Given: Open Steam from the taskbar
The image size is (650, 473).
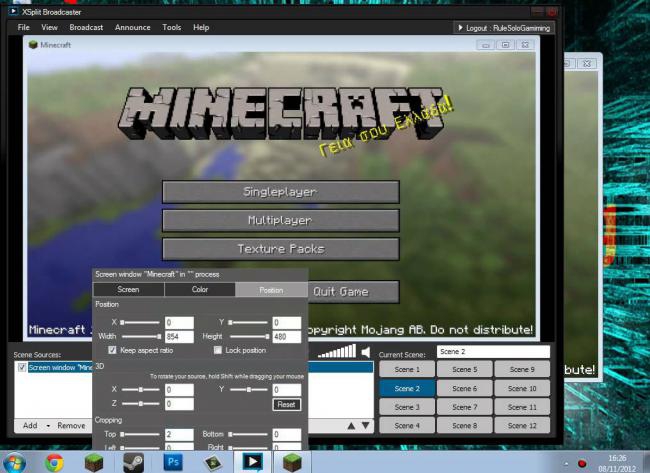Looking at the screenshot, I should pos(133,462).
